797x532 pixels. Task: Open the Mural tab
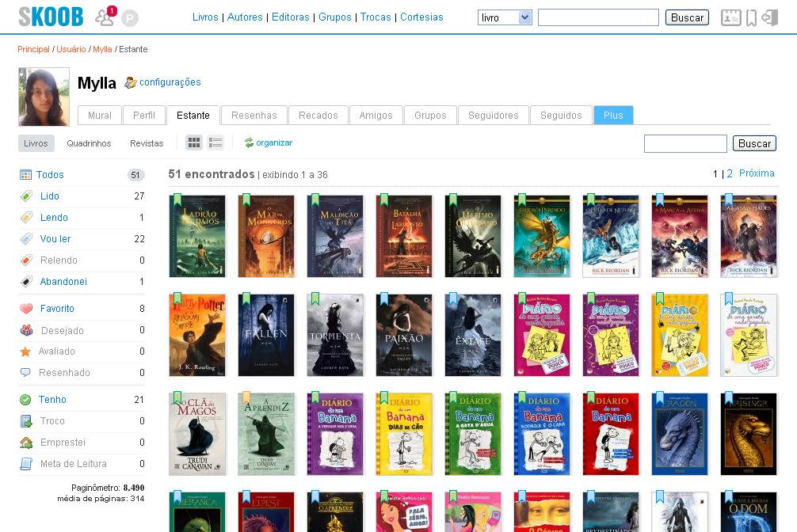pos(100,116)
